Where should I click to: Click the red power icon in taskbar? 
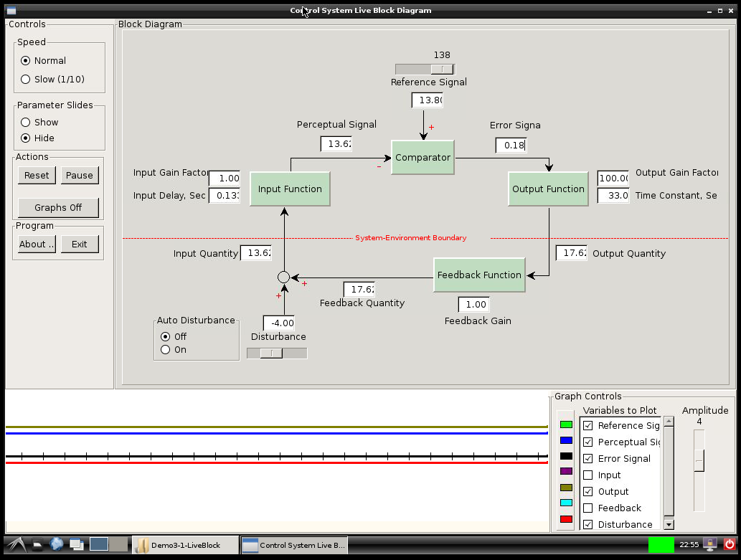[730, 545]
